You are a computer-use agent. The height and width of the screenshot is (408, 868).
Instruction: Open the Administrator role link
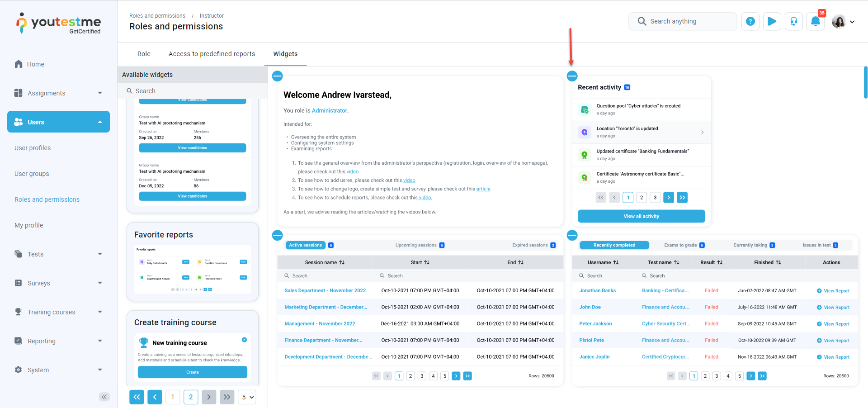(x=330, y=110)
